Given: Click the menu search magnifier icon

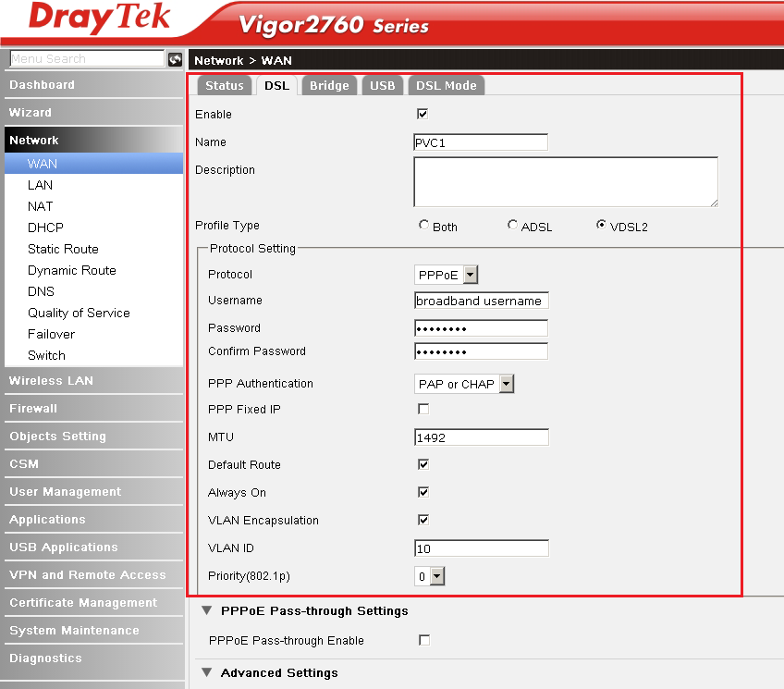Looking at the screenshot, I should click(x=176, y=59).
